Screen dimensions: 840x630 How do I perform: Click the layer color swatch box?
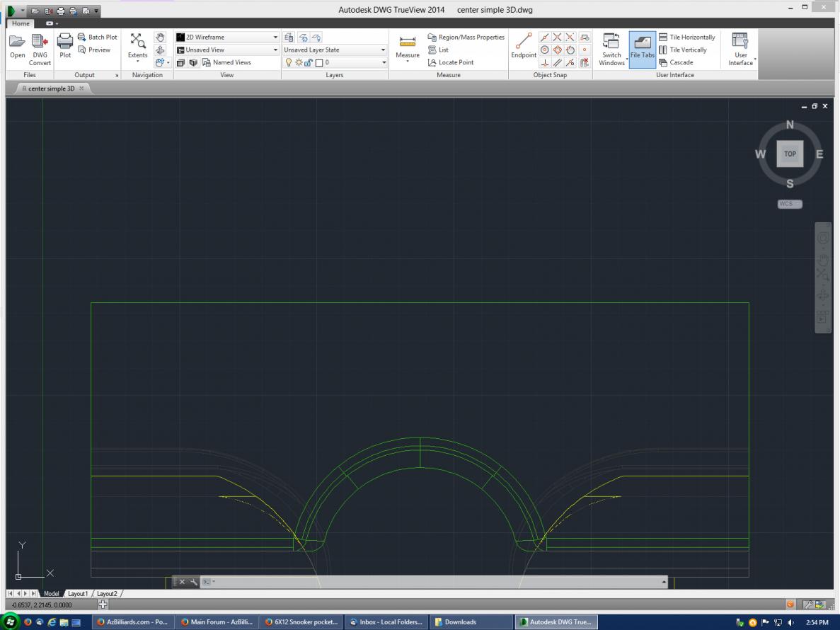click(x=320, y=62)
